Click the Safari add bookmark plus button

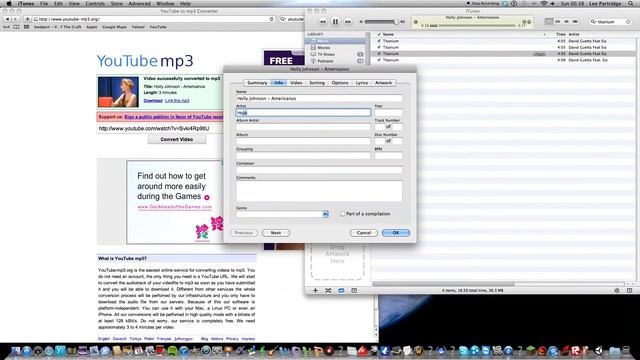[x=27, y=19]
